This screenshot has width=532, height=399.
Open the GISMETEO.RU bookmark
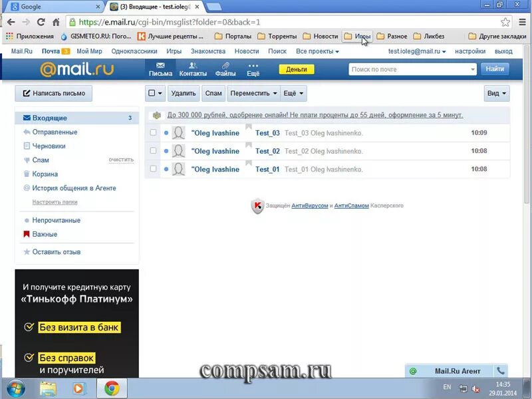click(96, 37)
